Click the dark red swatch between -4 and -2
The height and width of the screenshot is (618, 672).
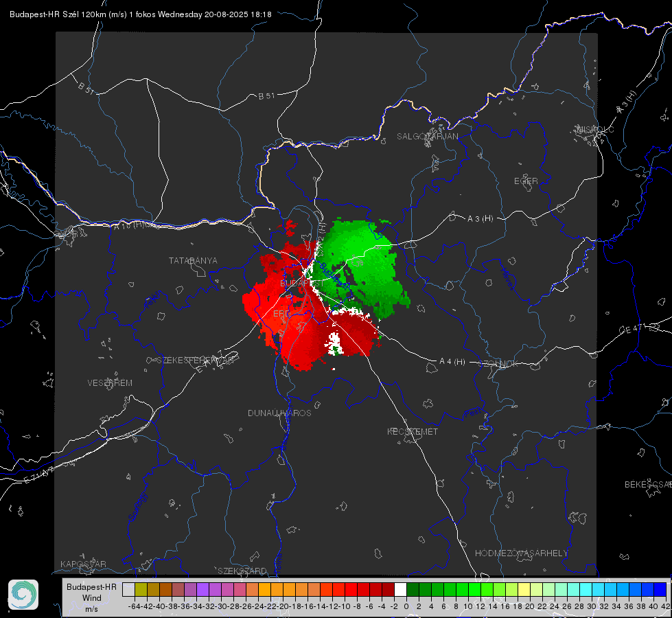388,589
